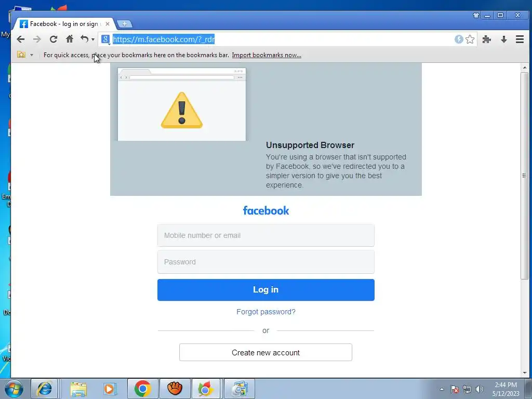This screenshot has width=532, height=399.
Task: Open the Google search engine selector in address bar
Action: click(x=105, y=39)
